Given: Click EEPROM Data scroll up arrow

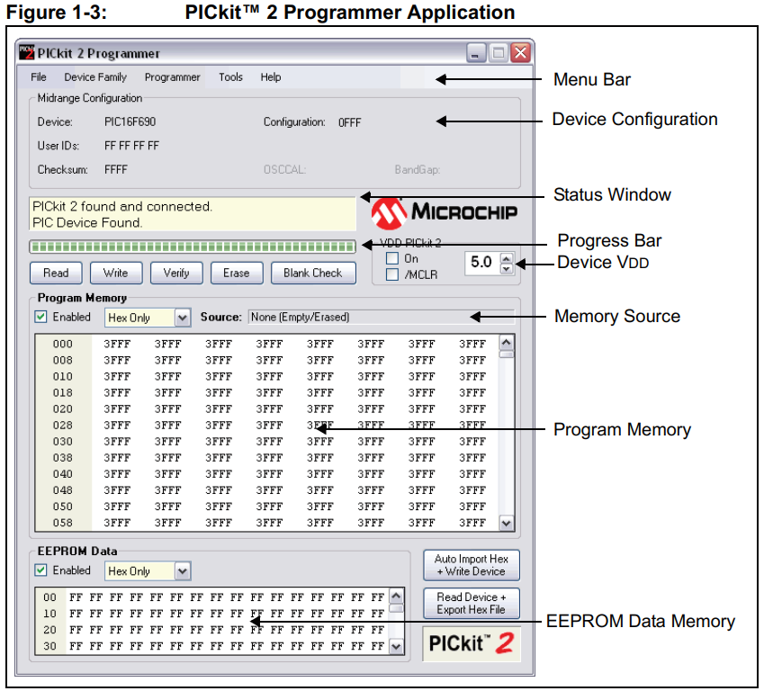Looking at the screenshot, I should coord(396,596).
